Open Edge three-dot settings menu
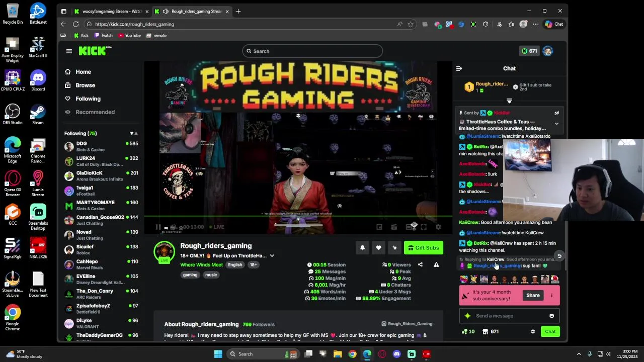644x362 pixels. click(535, 24)
